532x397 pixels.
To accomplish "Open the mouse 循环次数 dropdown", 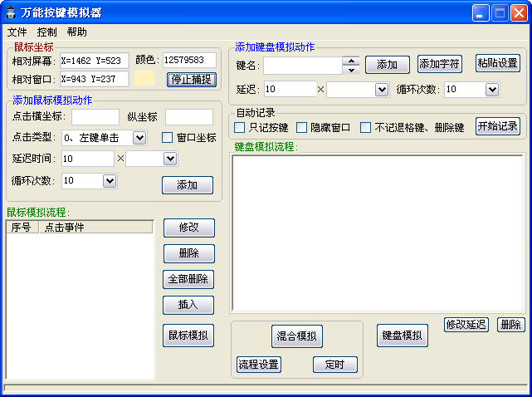I will (x=110, y=180).
